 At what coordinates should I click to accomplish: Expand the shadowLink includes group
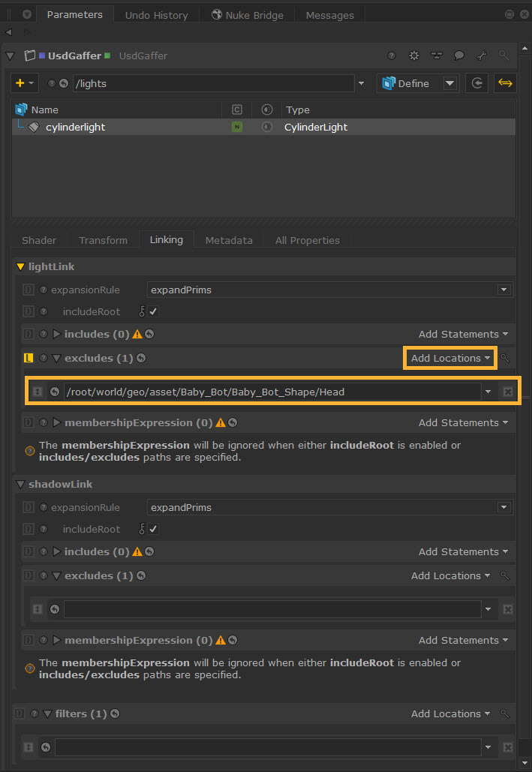click(x=57, y=552)
